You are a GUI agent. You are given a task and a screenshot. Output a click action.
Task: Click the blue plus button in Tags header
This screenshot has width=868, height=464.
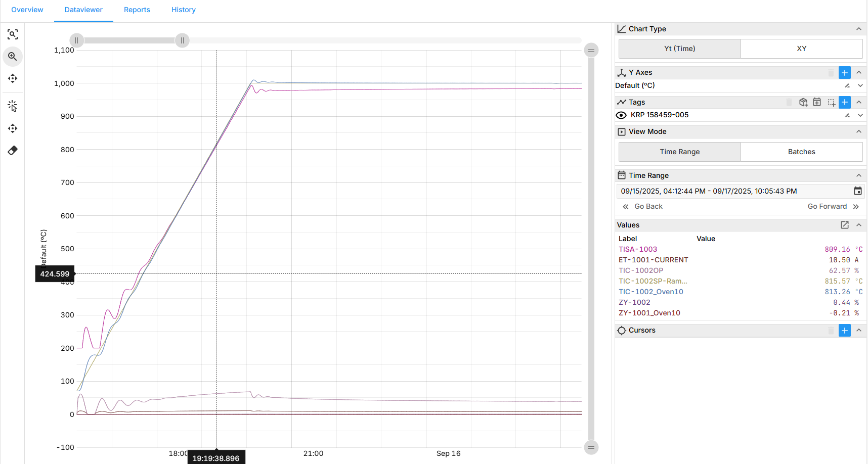[x=844, y=103]
